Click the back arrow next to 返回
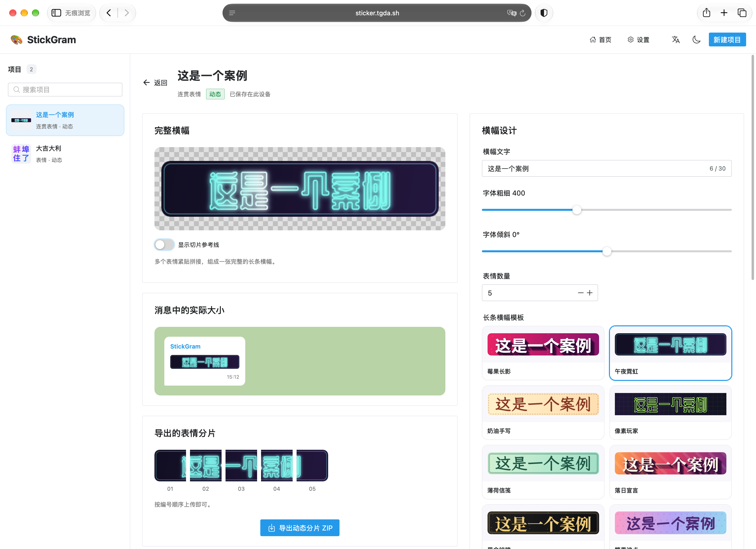Viewport: 756px width, 549px height. point(146,82)
